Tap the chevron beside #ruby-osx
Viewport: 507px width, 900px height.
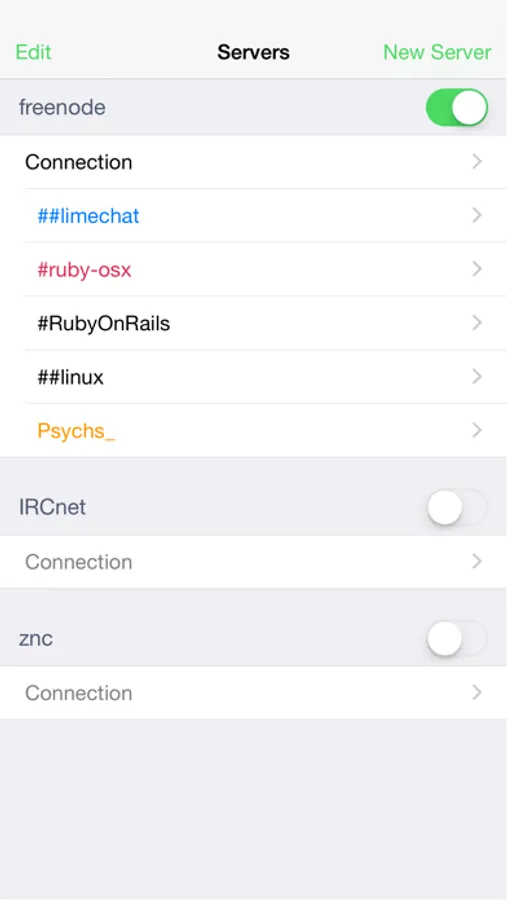[x=477, y=269]
